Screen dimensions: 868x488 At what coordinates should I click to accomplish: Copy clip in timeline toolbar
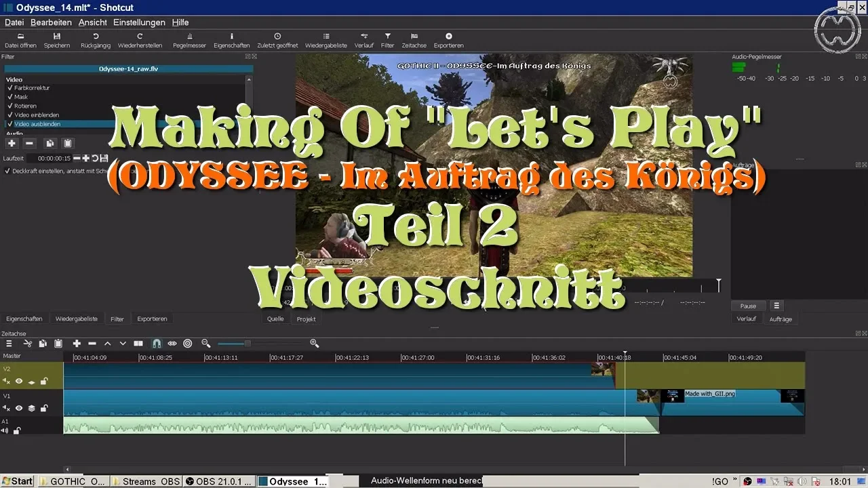tap(43, 344)
